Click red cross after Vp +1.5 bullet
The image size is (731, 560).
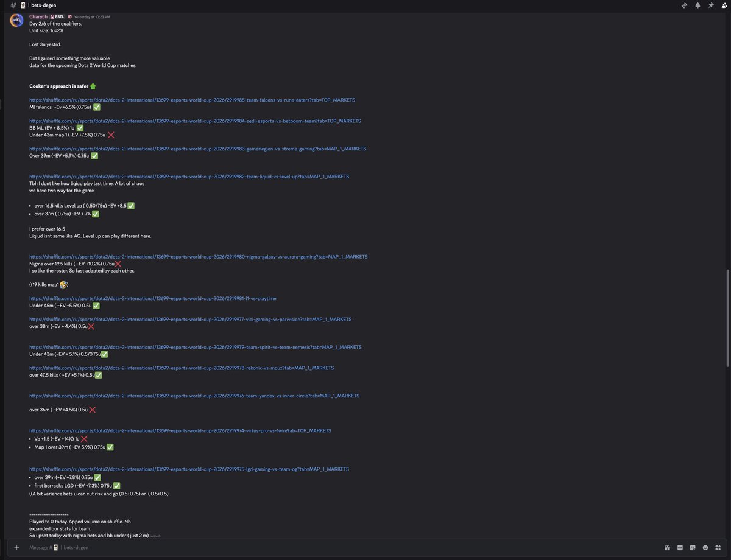84,438
